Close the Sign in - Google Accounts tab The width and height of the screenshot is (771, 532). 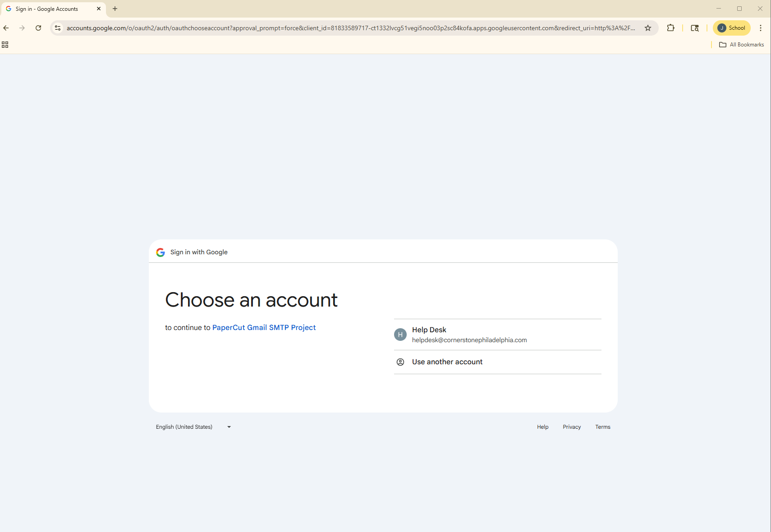(99, 9)
